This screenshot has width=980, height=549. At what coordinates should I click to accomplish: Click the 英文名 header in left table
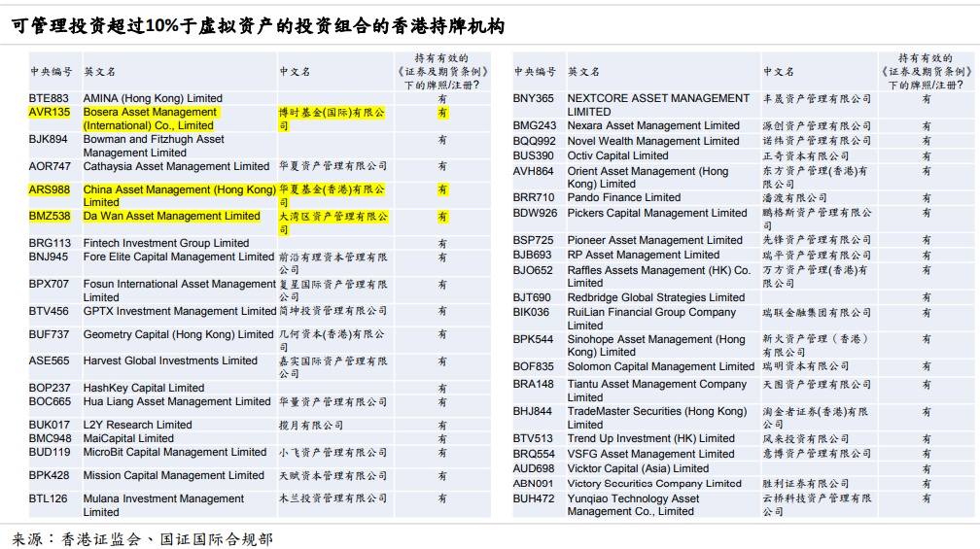[100, 72]
